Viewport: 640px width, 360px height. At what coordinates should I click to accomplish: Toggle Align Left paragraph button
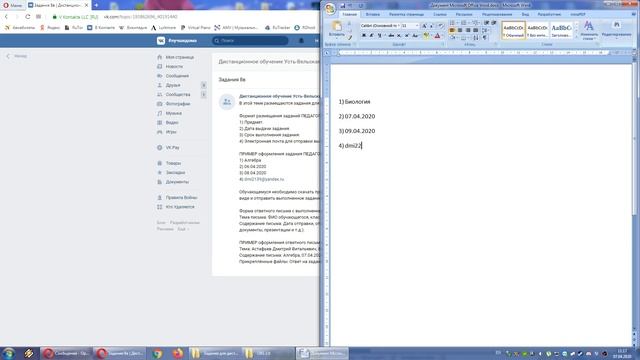click(x=452, y=30)
